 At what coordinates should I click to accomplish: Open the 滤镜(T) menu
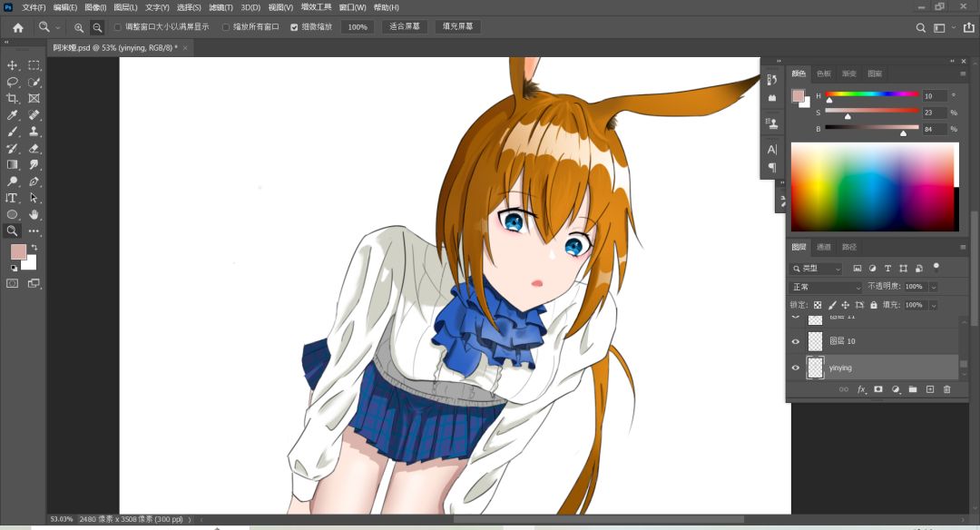coord(220,7)
